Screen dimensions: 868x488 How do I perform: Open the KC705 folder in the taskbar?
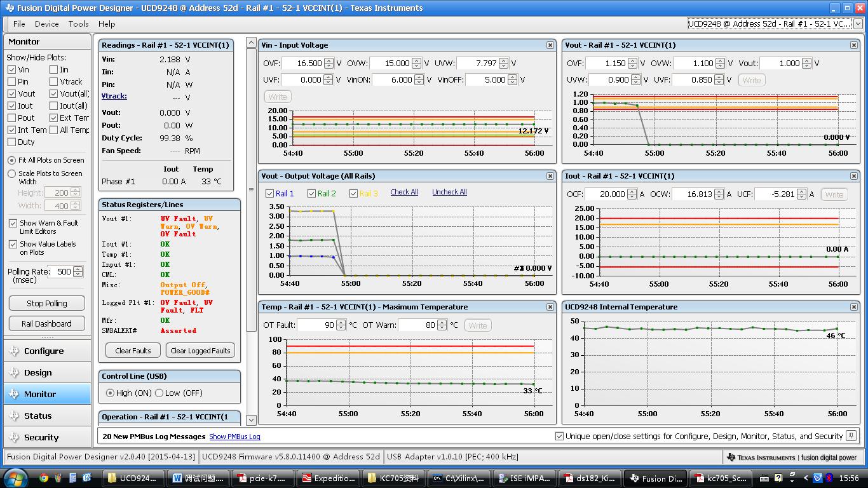point(393,478)
